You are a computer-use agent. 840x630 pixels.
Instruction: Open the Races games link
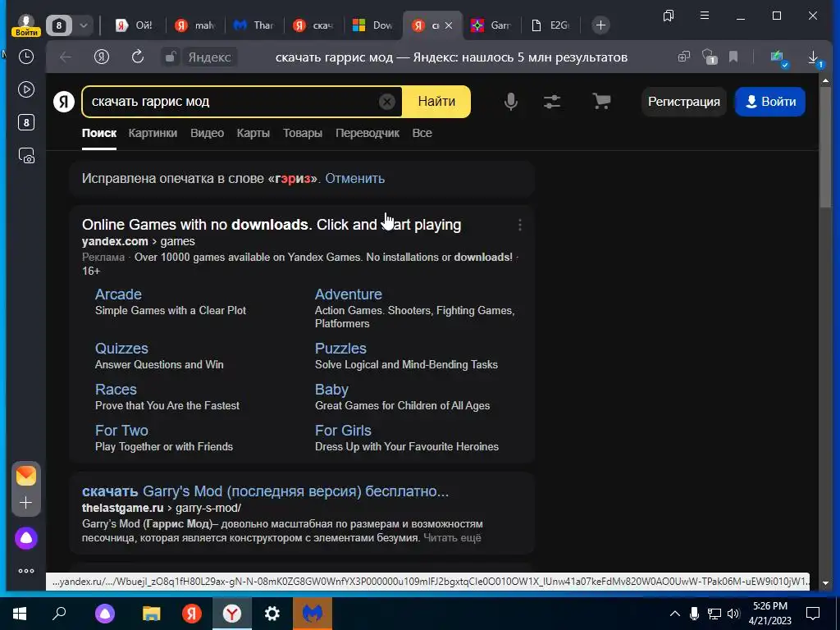tap(116, 390)
